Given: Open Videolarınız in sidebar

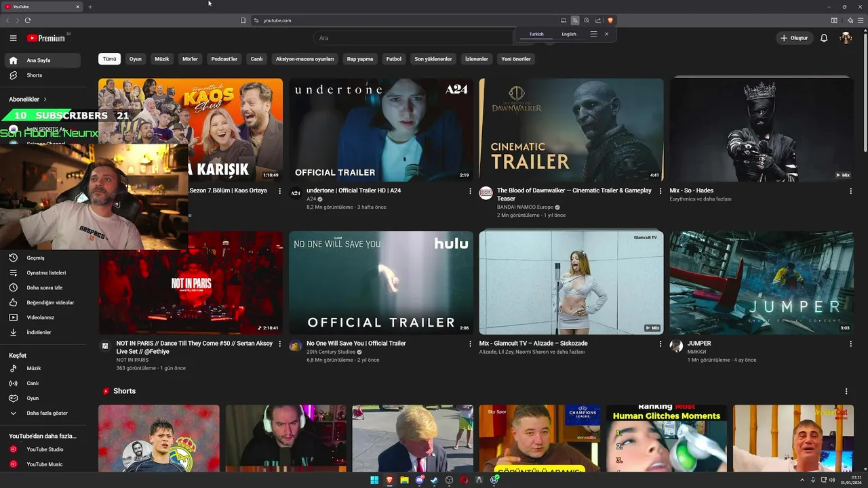Looking at the screenshot, I should 43,317.
